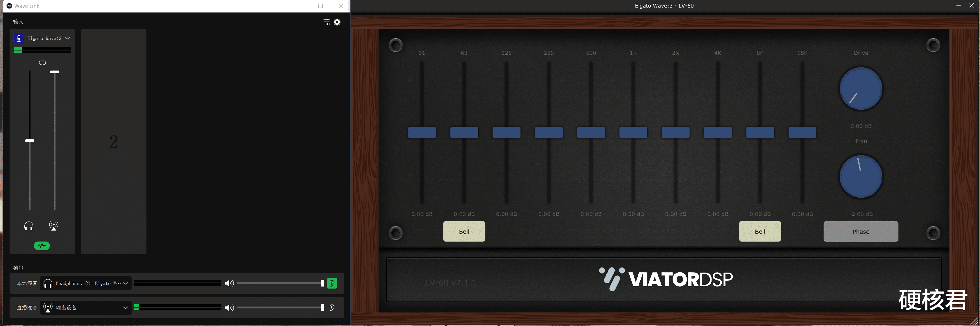Click the empty channel slot 2
Image resolution: width=980 pixels, height=326 pixels.
[x=113, y=142]
